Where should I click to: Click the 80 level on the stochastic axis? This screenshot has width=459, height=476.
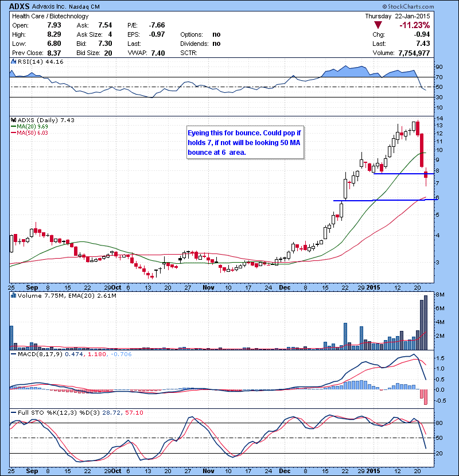(439, 423)
